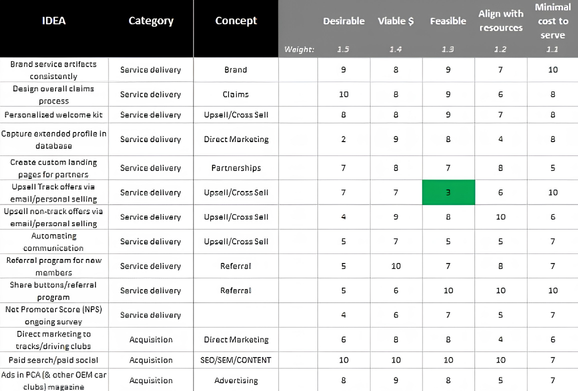578x391 pixels.
Task: Select Feasible score 10 in Share buttons row
Action: (448, 290)
